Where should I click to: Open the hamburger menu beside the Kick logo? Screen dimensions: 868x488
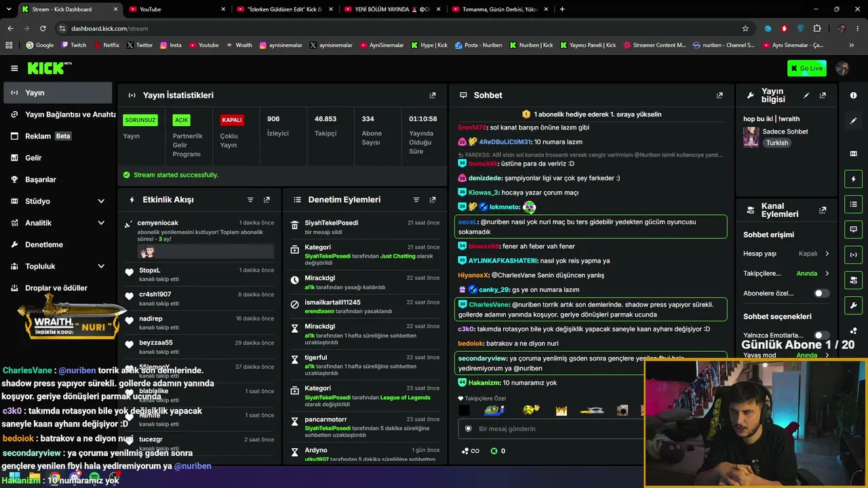14,68
